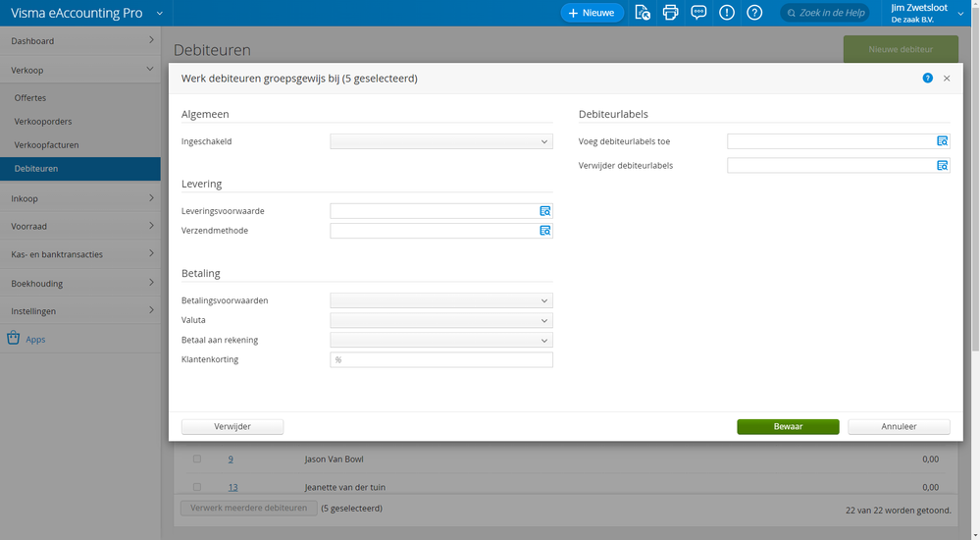Open lookup icon for Voeg debiteurlabels toe
Screen dimensions: 980x540
click(x=943, y=141)
